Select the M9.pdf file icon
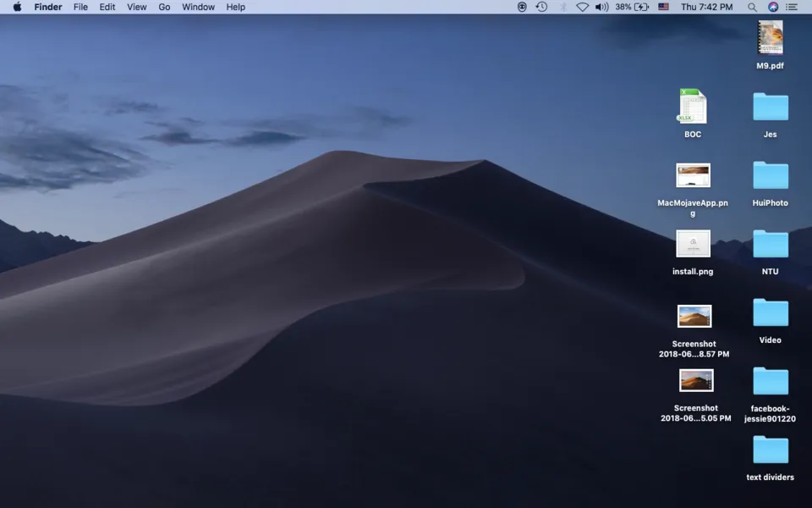Image resolution: width=812 pixels, height=508 pixels. click(770, 37)
